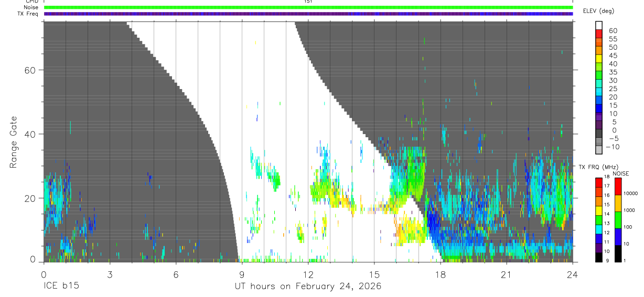Image resolution: width=644 pixels, height=297 pixels.
Task: Click the '35' label on the ELEV scale
Action: pyautogui.click(x=613, y=72)
